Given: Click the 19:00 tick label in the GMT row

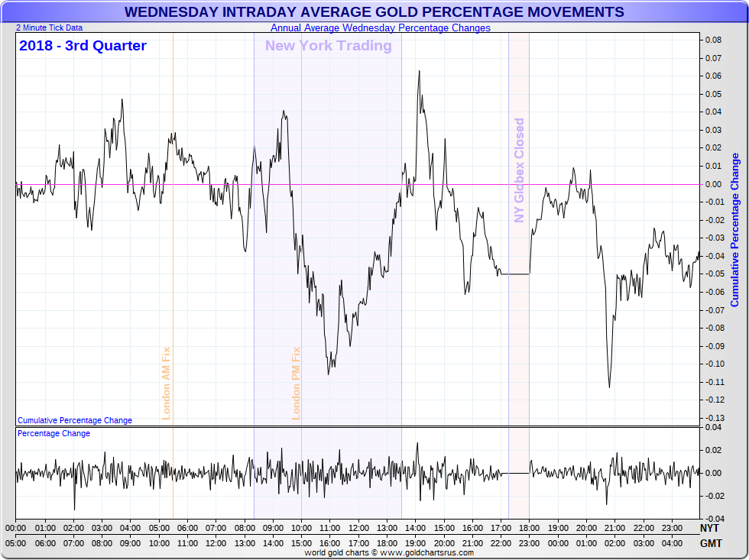Looking at the screenshot, I should click(415, 543).
